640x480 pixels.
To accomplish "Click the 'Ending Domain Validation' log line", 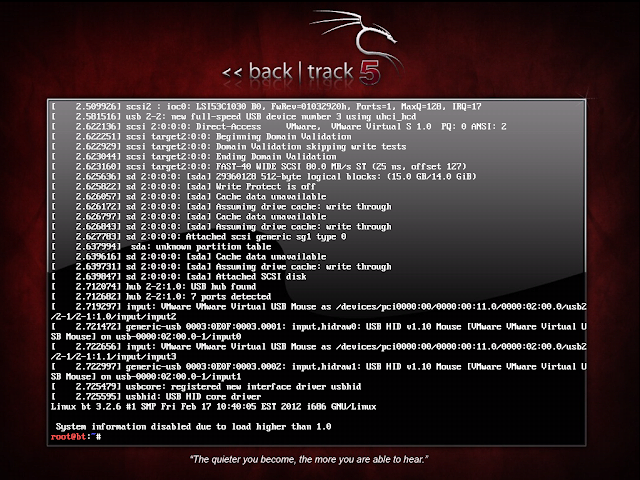I will [x=193, y=157].
